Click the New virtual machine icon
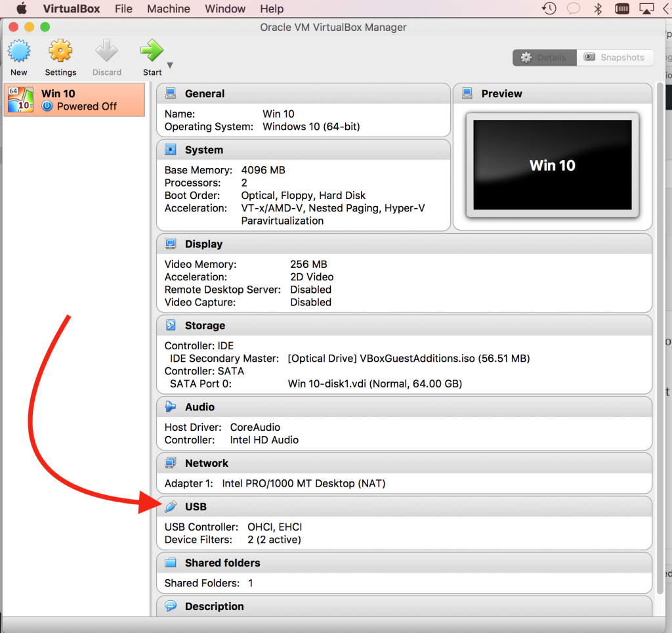Image resolution: width=672 pixels, height=633 pixels. pyautogui.click(x=19, y=51)
